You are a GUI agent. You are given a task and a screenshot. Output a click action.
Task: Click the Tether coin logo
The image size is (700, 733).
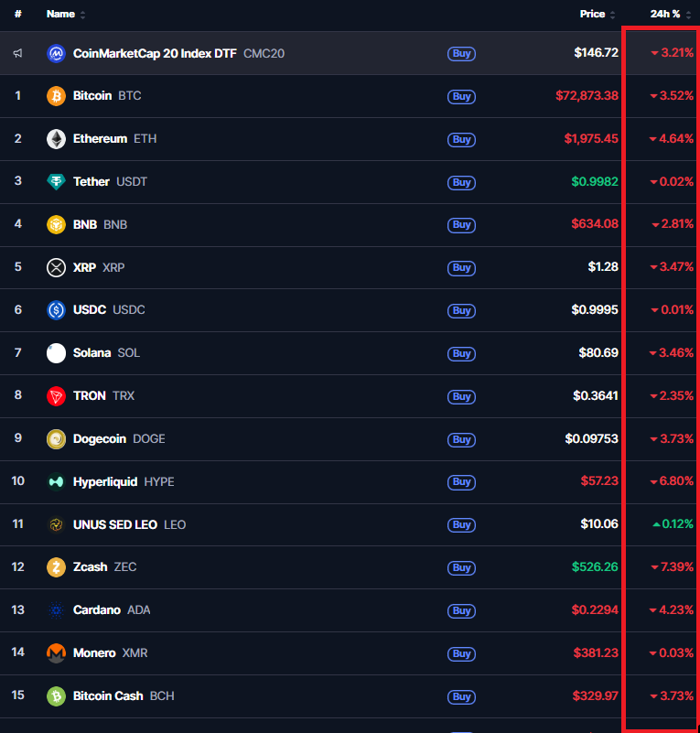pos(56,182)
